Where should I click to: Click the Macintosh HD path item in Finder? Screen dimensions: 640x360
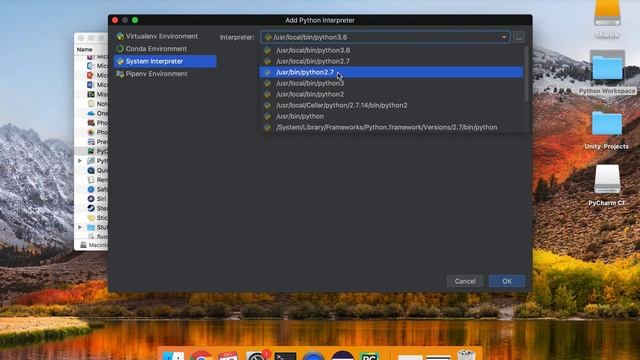click(x=94, y=245)
